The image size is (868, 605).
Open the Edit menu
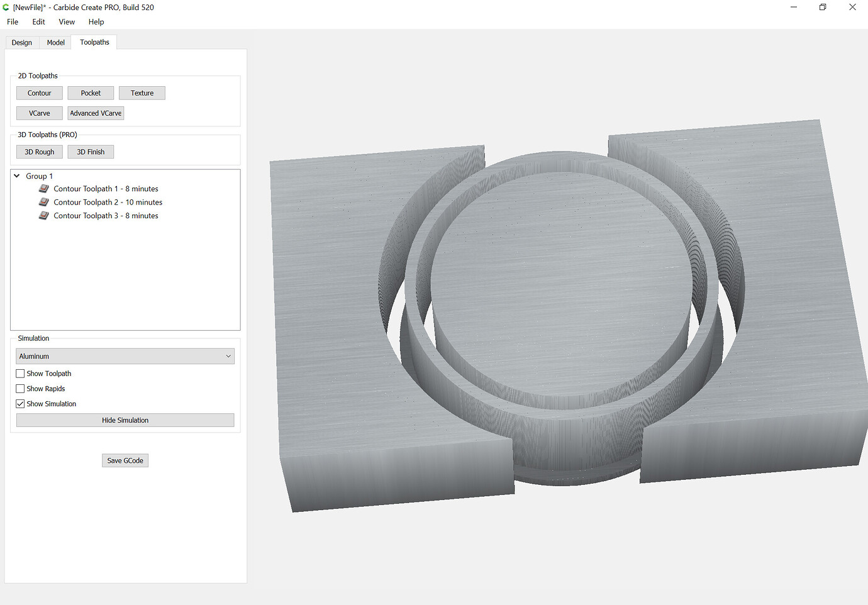coord(38,21)
